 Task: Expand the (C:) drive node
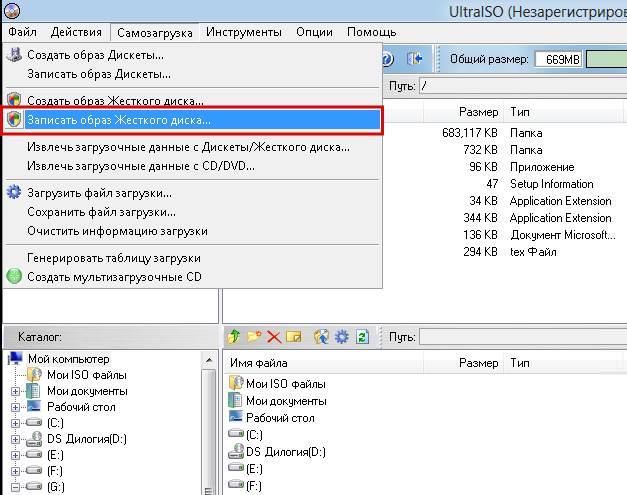[15, 423]
